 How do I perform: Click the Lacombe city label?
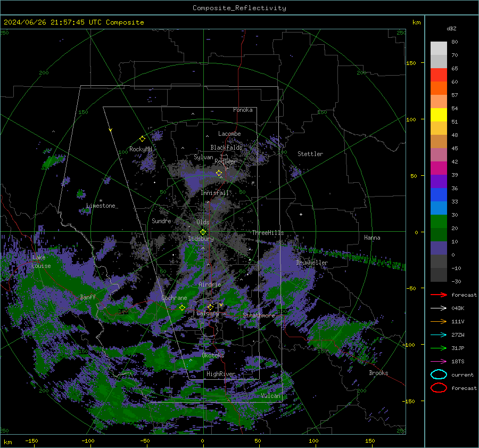pyautogui.click(x=229, y=134)
